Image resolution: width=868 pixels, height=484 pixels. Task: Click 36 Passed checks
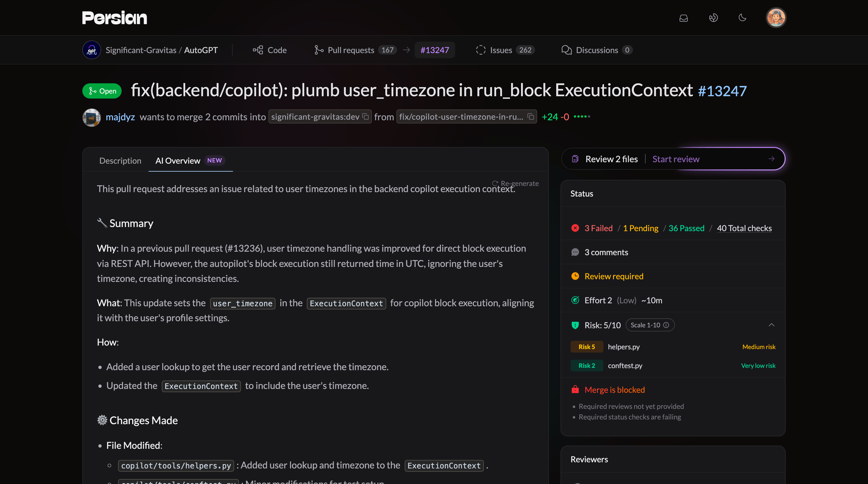point(686,228)
